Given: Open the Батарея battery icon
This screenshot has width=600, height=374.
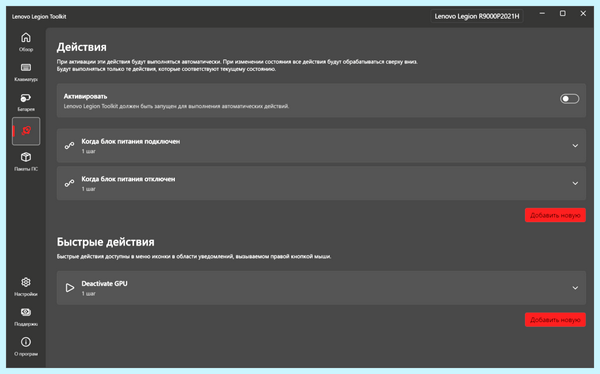Looking at the screenshot, I should click(26, 98).
